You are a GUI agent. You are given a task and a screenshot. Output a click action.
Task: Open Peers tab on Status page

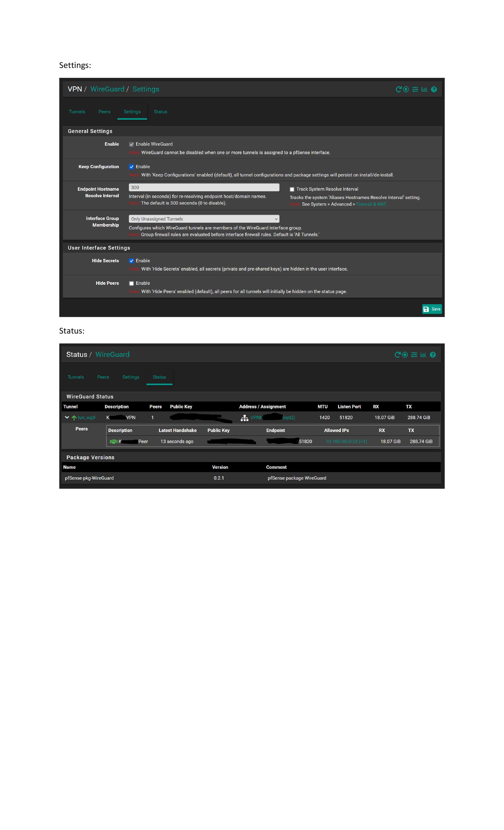click(103, 377)
